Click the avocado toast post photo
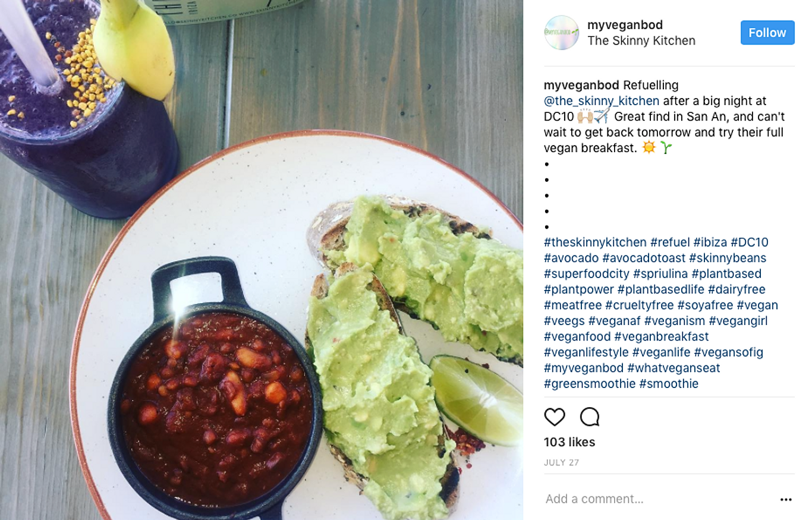The image size is (812, 520). pyautogui.click(x=262, y=260)
